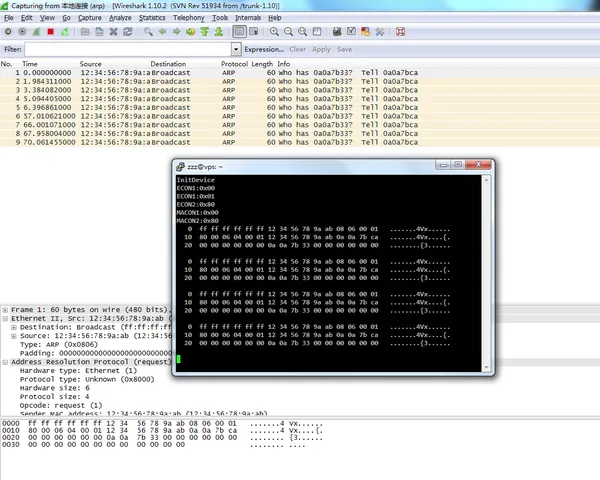This screenshot has height=480, width=600.
Task: Expand the Frame 1 details tree
Action: click(x=5, y=310)
